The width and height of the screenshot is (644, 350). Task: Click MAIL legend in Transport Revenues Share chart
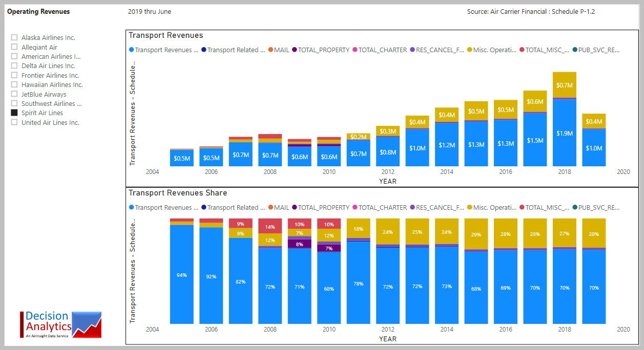tap(278, 208)
